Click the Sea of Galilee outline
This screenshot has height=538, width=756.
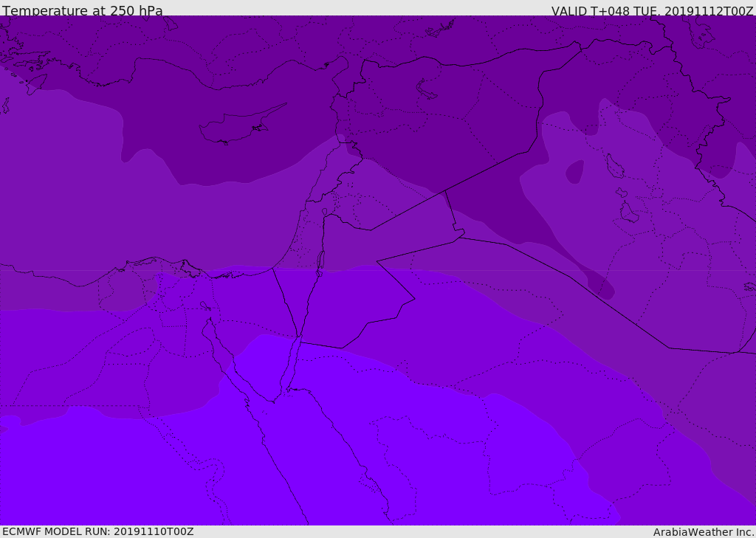pyautogui.click(x=324, y=213)
